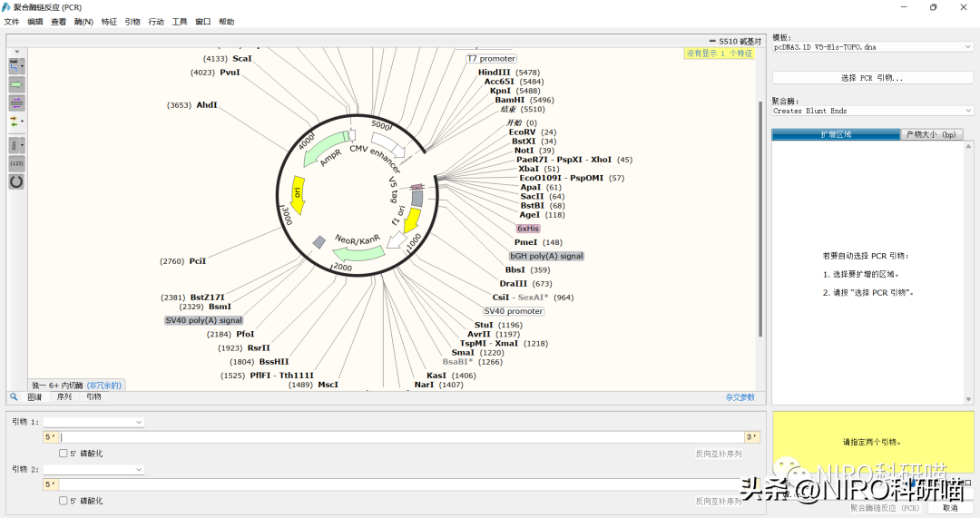Expand the 引物 2 name dropdown

pyautogui.click(x=94, y=469)
